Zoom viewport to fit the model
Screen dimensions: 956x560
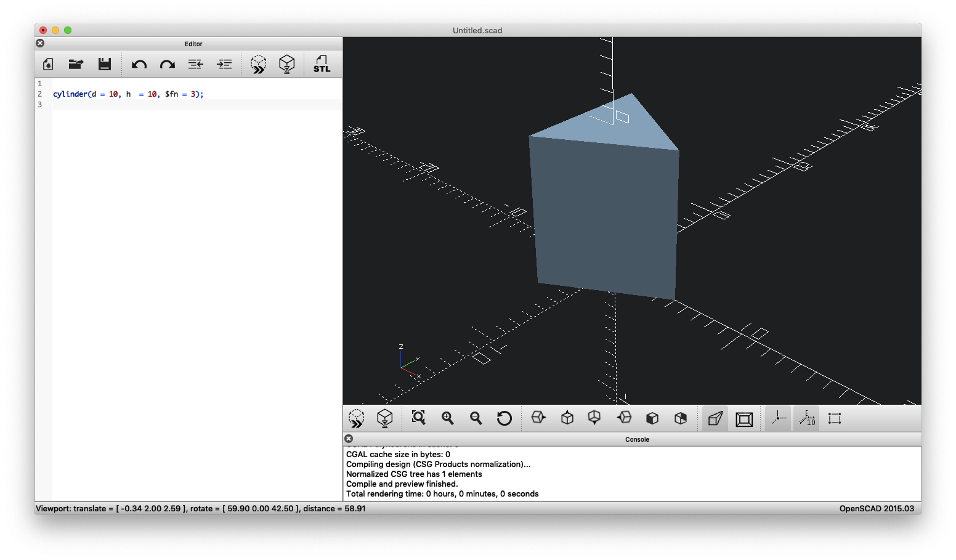tap(418, 418)
